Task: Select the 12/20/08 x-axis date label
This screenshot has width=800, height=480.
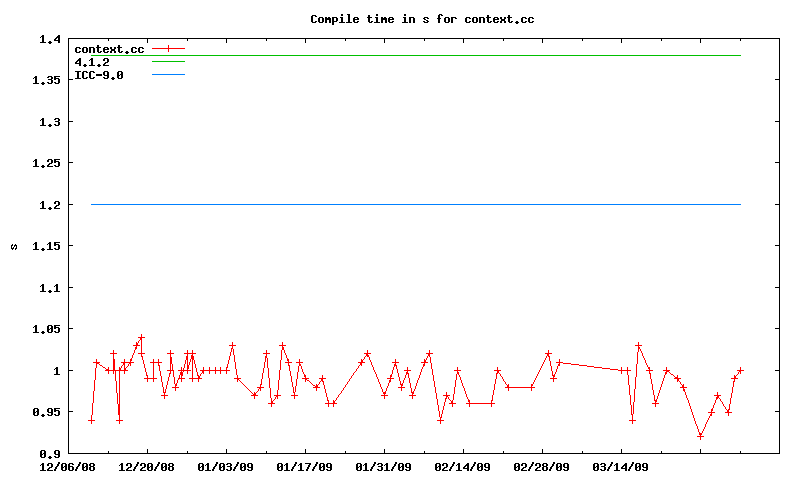Action: (x=147, y=466)
